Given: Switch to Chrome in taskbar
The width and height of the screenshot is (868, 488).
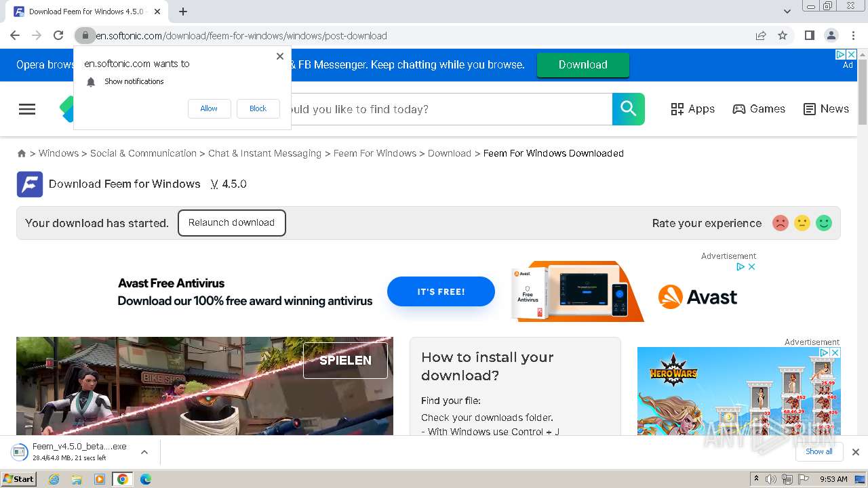Looking at the screenshot, I should (122, 479).
